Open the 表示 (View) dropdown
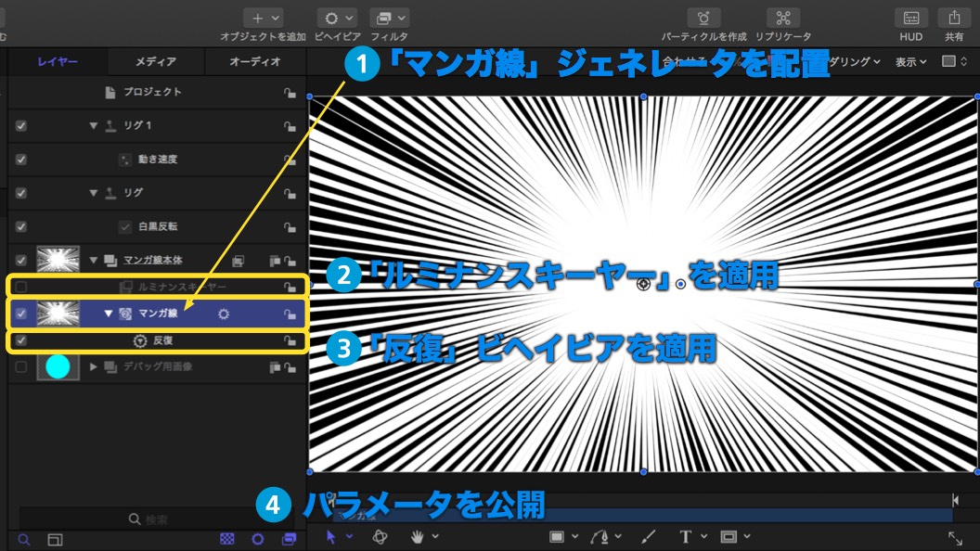Screen dimensions: 980x551 click(910, 62)
